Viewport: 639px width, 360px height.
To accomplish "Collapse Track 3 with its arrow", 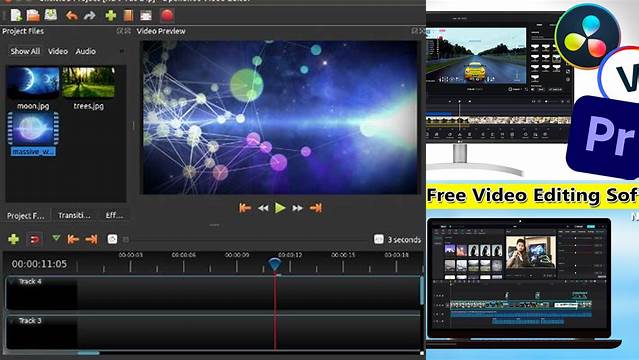I will pyautogui.click(x=11, y=321).
